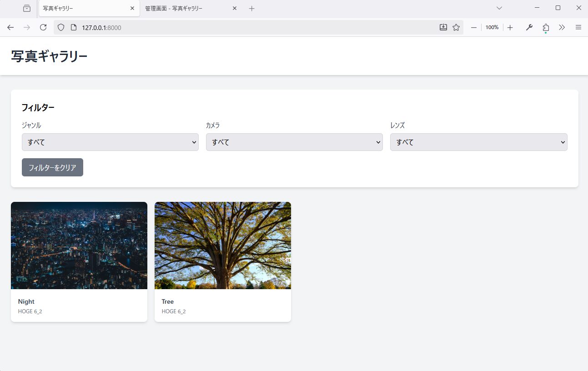Open the Night city photo thumbnail
Image resolution: width=588 pixels, height=371 pixels.
(x=79, y=246)
